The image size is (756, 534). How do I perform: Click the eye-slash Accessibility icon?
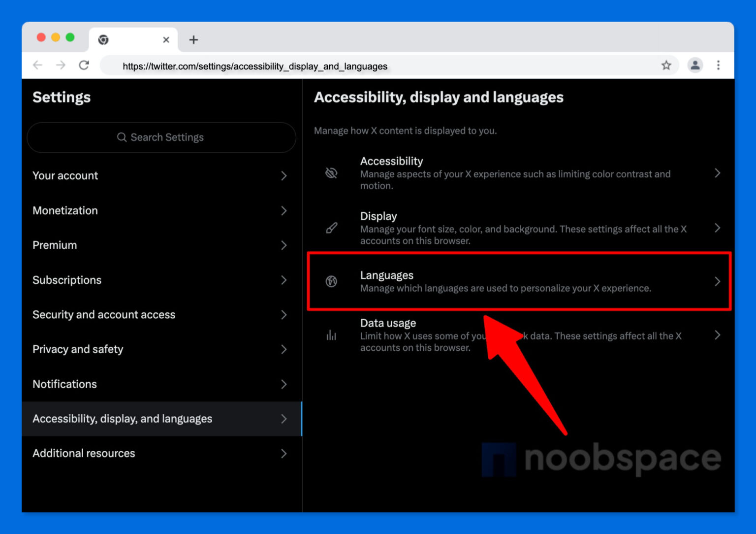tap(331, 173)
